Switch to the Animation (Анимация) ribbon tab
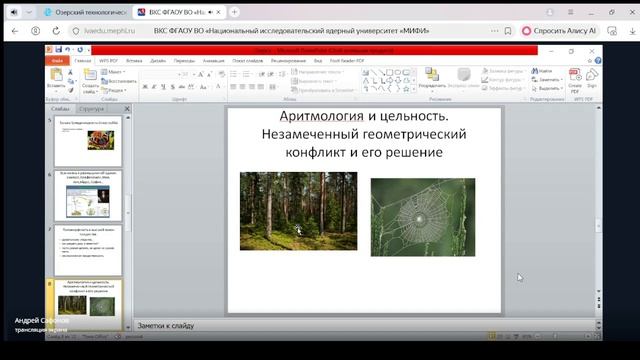The image size is (640, 360). pos(213,60)
